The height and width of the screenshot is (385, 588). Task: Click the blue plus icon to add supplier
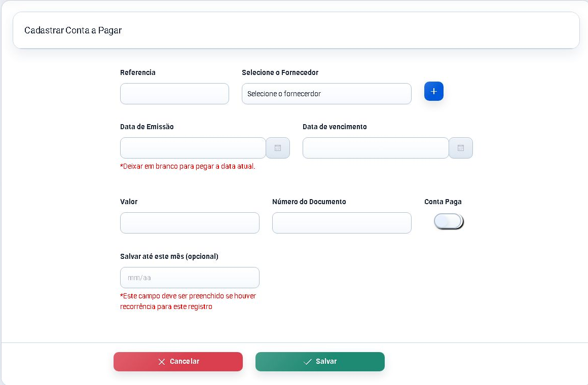pos(433,91)
